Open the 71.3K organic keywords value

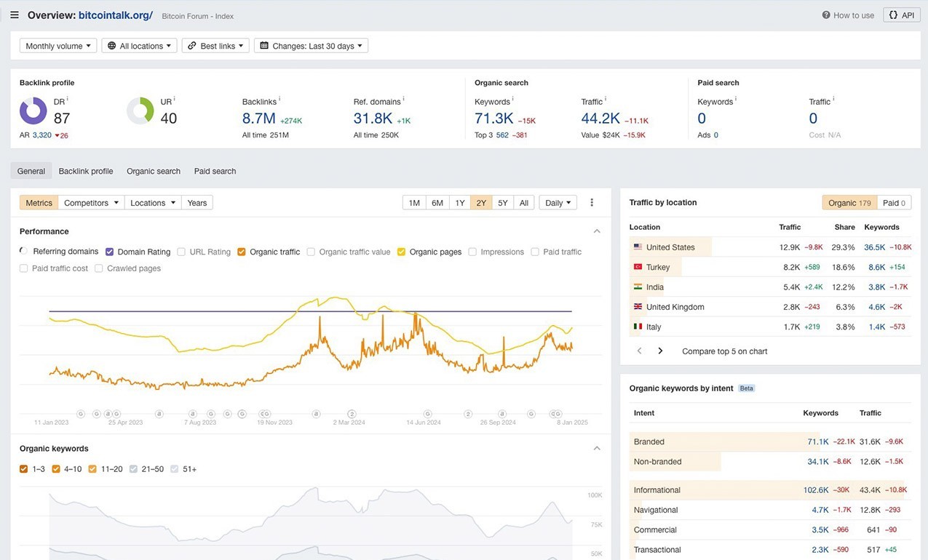pos(494,119)
